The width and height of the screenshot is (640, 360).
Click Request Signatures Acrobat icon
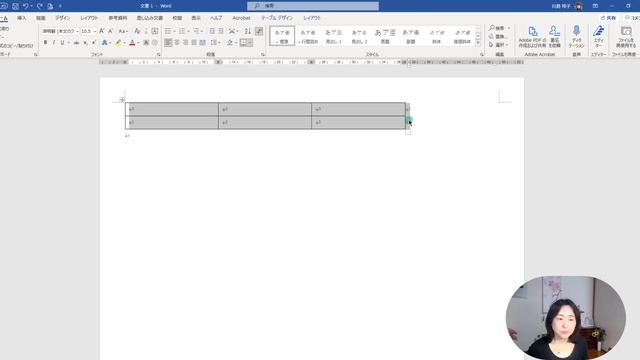tap(554, 37)
